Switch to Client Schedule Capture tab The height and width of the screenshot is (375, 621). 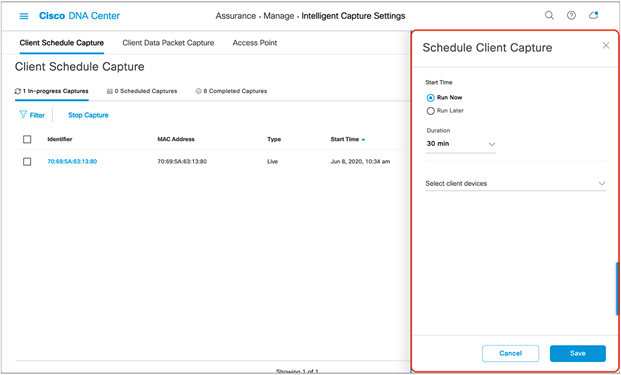(62, 43)
